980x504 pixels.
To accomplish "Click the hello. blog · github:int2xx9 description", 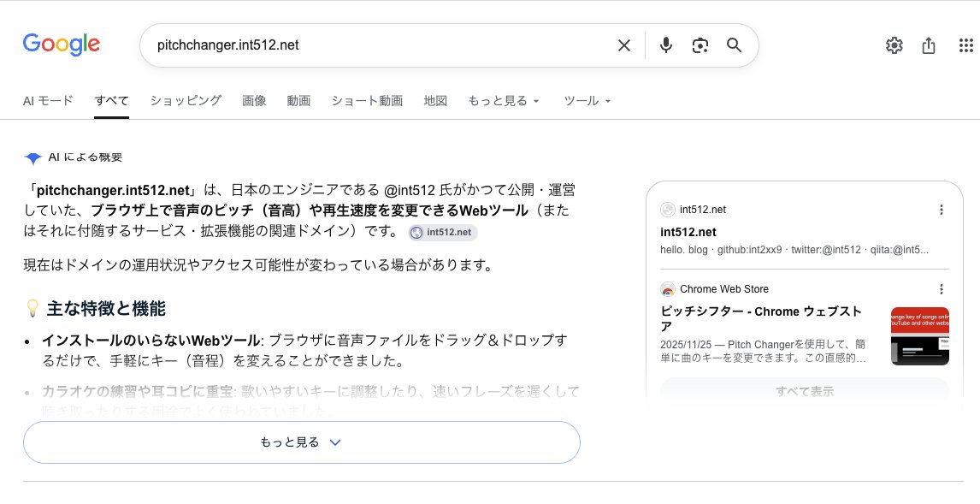I will point(794,250).
